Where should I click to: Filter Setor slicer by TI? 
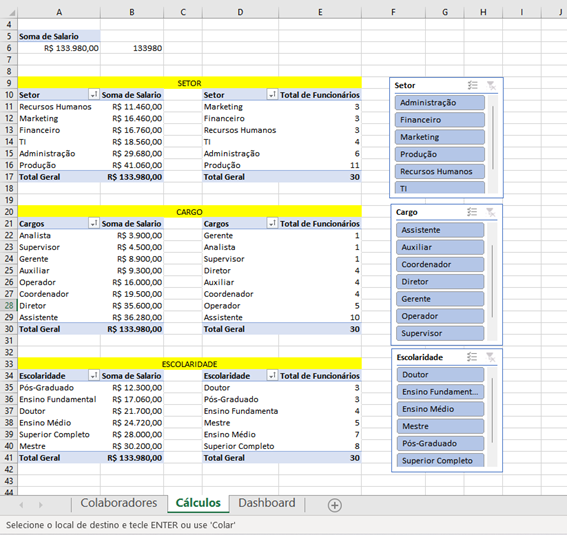click(x=439, y=188)
